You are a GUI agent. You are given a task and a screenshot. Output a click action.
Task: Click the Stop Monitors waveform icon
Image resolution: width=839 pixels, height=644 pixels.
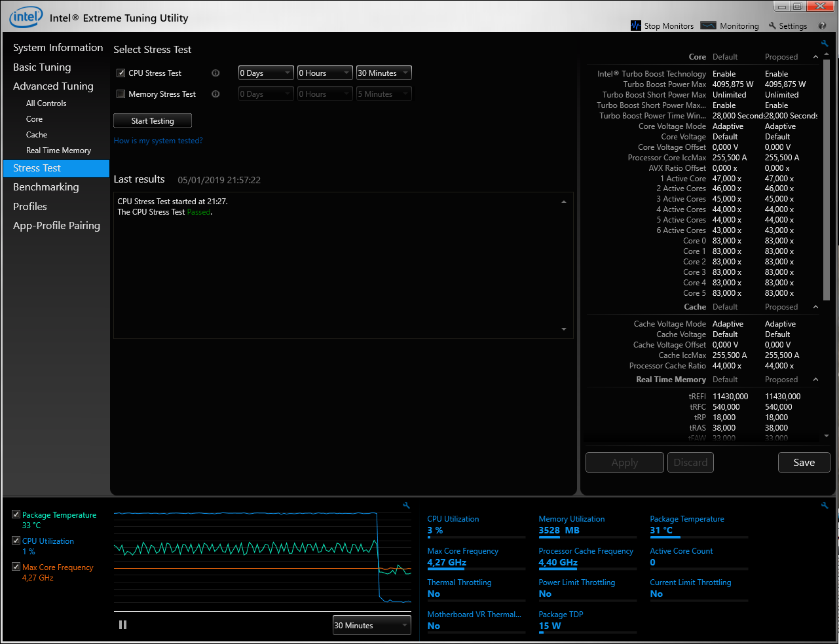tap(635, 26)
